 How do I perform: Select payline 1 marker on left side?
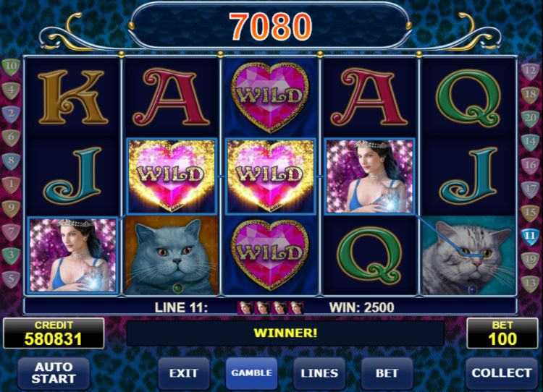coord(11,184)
